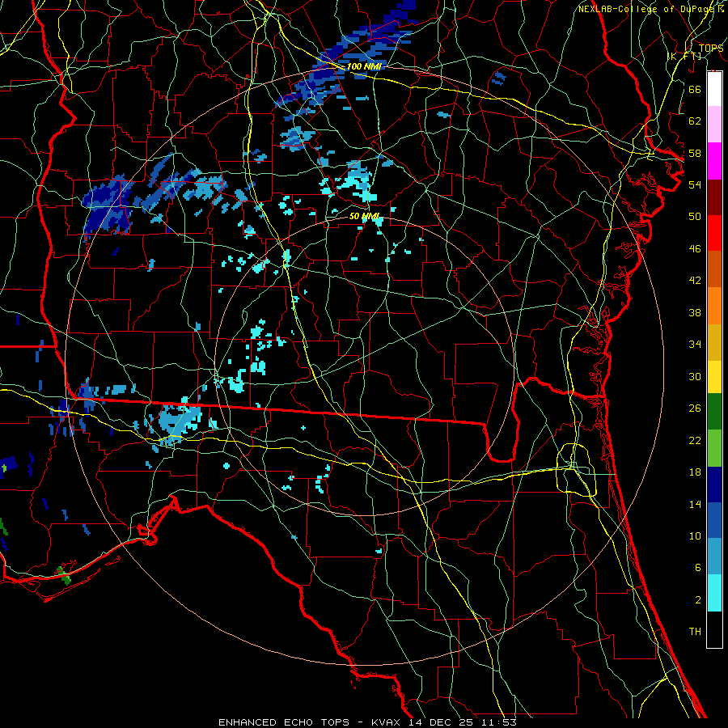The height and width of the screenshot is (728, 728).
Task: Click the white color swatch near 66 kft
Action: [x=714, y=89]
